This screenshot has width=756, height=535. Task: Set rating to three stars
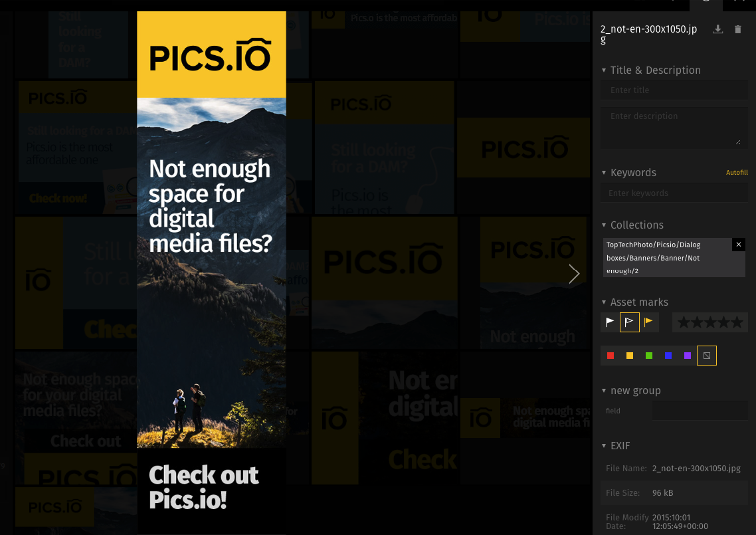pos(710,322)
